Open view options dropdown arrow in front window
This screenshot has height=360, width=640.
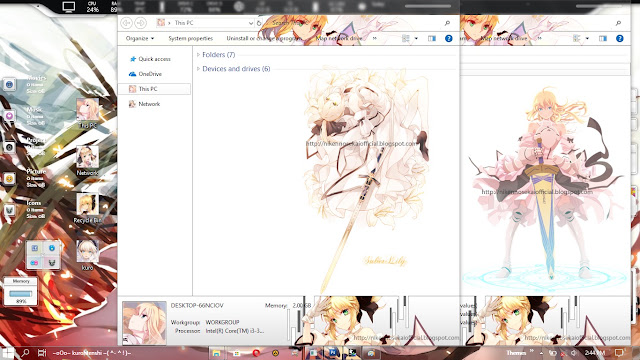tap(416, 38)
